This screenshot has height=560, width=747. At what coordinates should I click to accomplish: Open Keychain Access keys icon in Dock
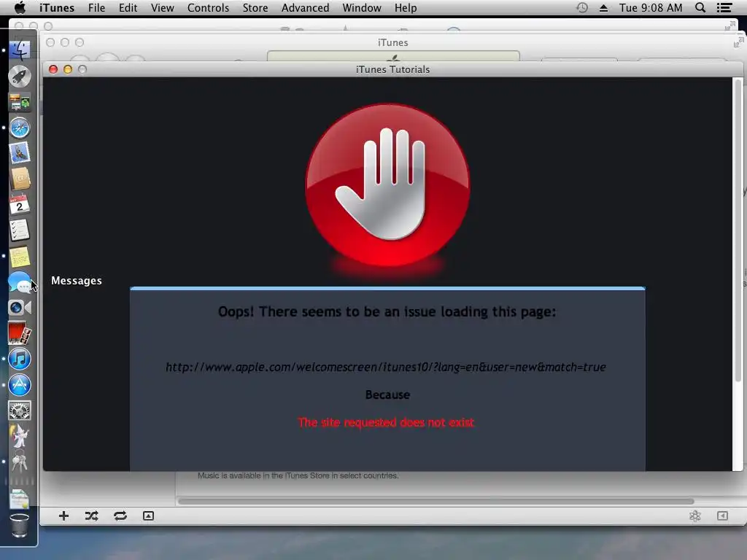point(20,462)
